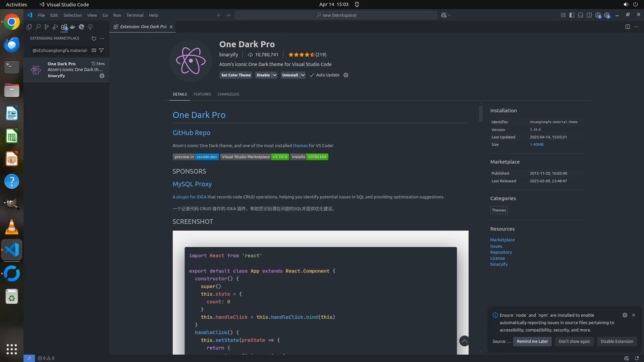Toggle the bottom panel visibility
The width and height of the screenshot is (644, 362).
click(x=581, y=15)
